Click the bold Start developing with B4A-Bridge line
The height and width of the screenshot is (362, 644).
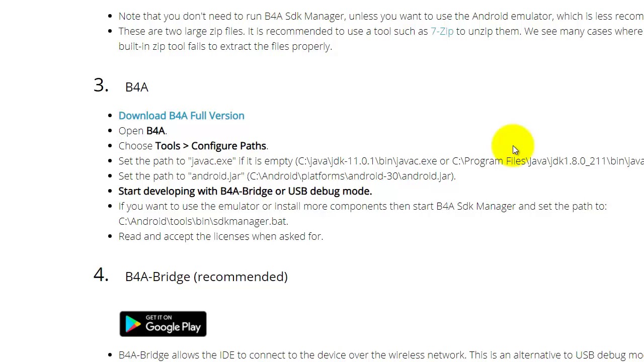[245, 191]
